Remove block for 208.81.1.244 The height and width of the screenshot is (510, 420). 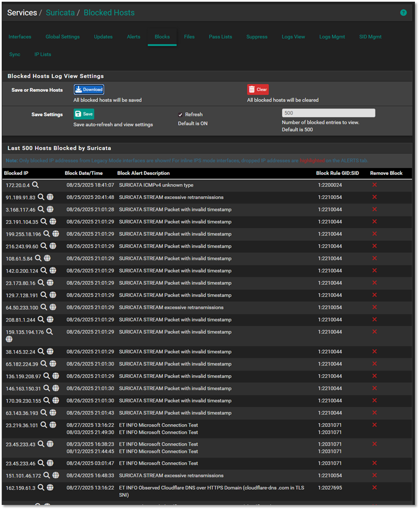[x=375, y=320]
